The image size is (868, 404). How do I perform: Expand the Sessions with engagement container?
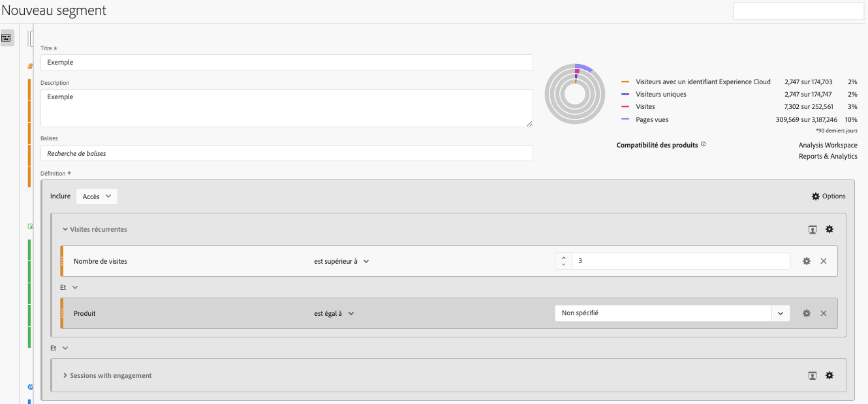coord(65,375)
